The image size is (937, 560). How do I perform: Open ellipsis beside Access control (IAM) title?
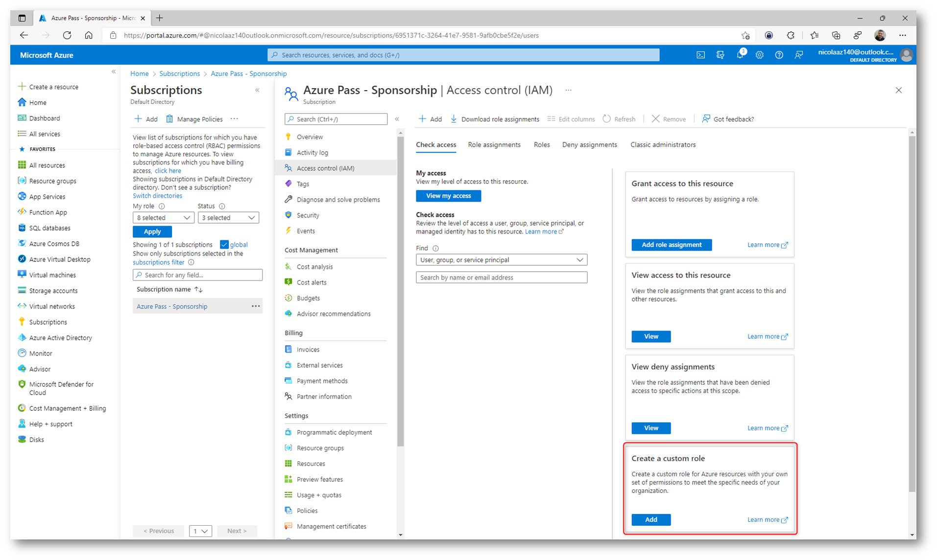568,90
